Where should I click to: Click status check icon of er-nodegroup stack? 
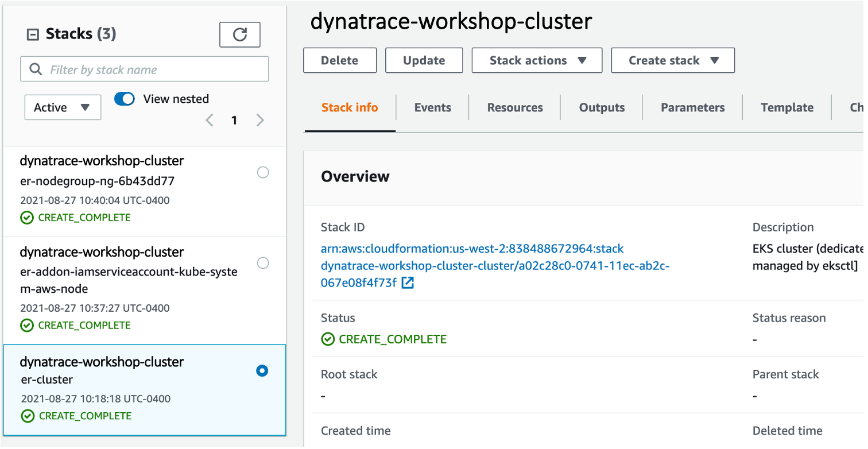pos(27,218)
